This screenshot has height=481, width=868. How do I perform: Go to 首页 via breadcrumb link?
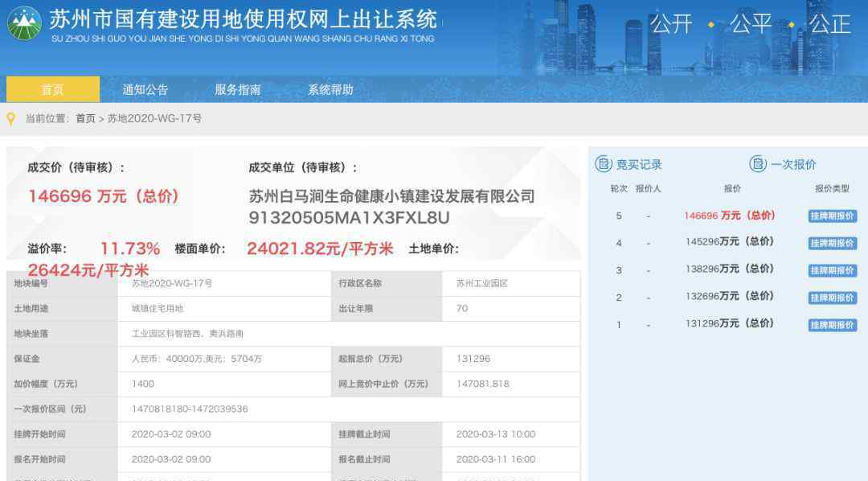tap(85, 119)
